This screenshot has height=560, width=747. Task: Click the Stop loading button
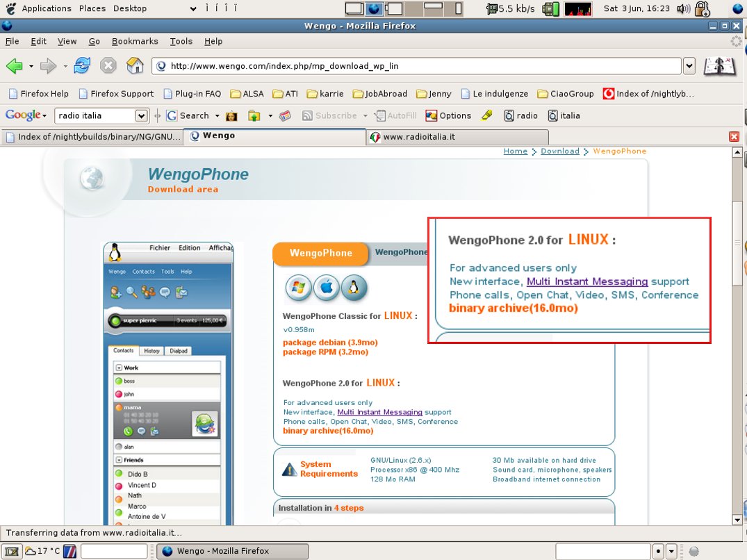click(108, 65)
